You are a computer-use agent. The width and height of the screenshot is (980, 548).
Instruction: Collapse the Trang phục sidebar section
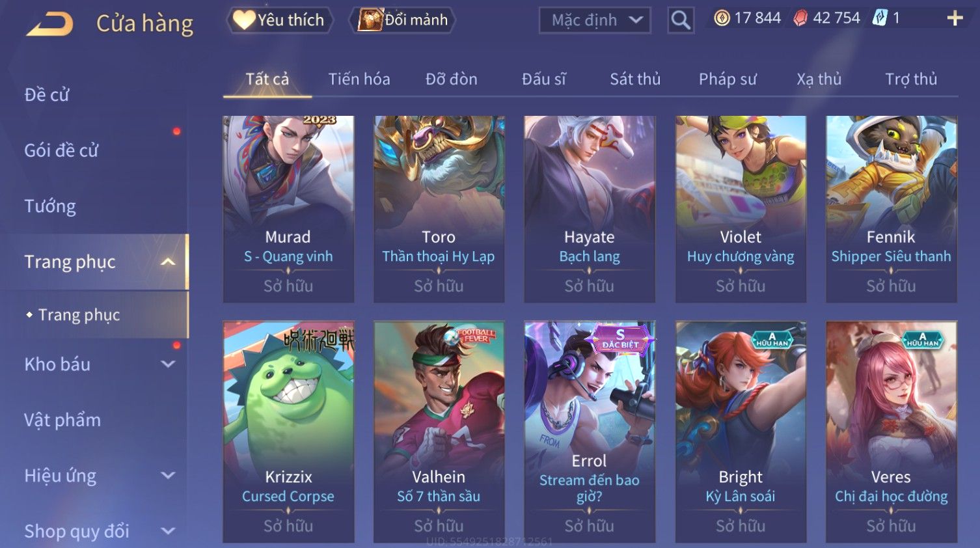coord(168,262)
